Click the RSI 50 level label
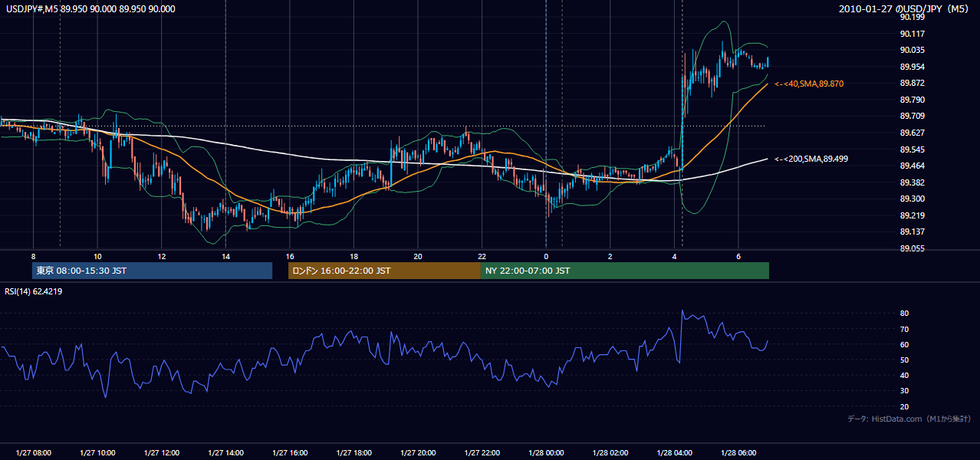The image size is (980, 460). [x=905, y=360]
